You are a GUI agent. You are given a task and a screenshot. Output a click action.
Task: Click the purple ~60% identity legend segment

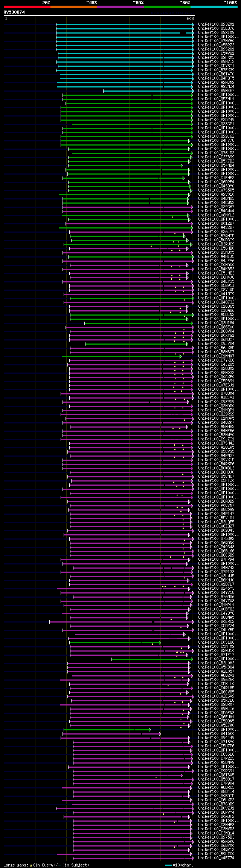coord(120,7)
